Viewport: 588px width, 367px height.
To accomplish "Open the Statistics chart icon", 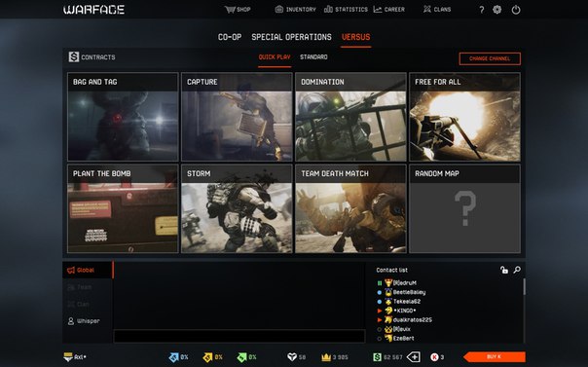I will coord(328,10).
